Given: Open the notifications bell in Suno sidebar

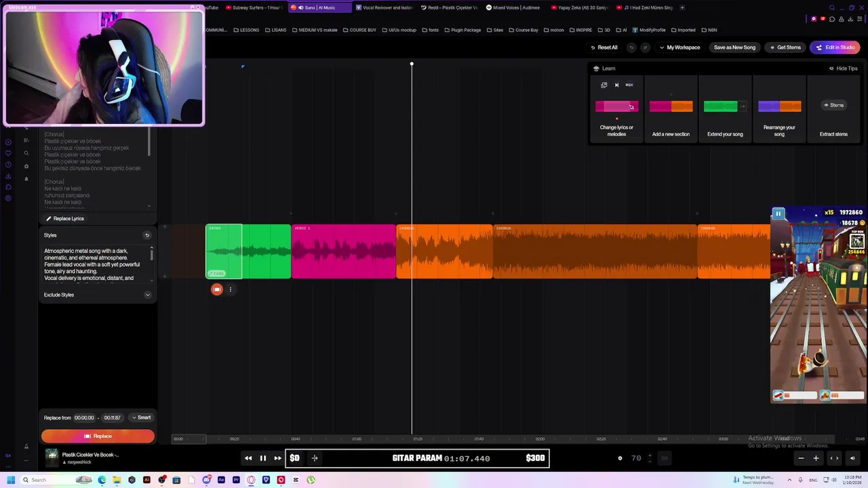Looking at the screenshot, I should [x=26, y=179].
